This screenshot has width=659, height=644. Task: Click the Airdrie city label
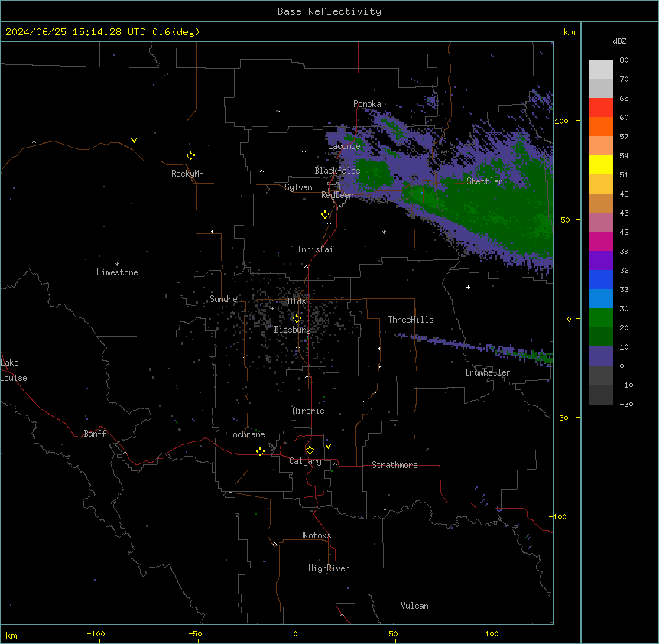point(309,411)
